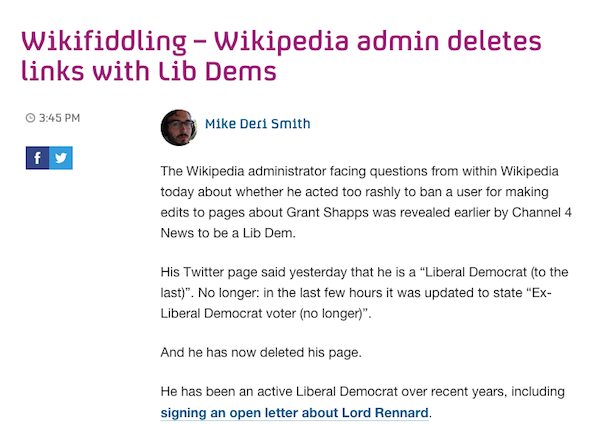Click the sentence 'And he has now deleted his page'
Screen dimensions: 590x424
(x=261, y=353)
